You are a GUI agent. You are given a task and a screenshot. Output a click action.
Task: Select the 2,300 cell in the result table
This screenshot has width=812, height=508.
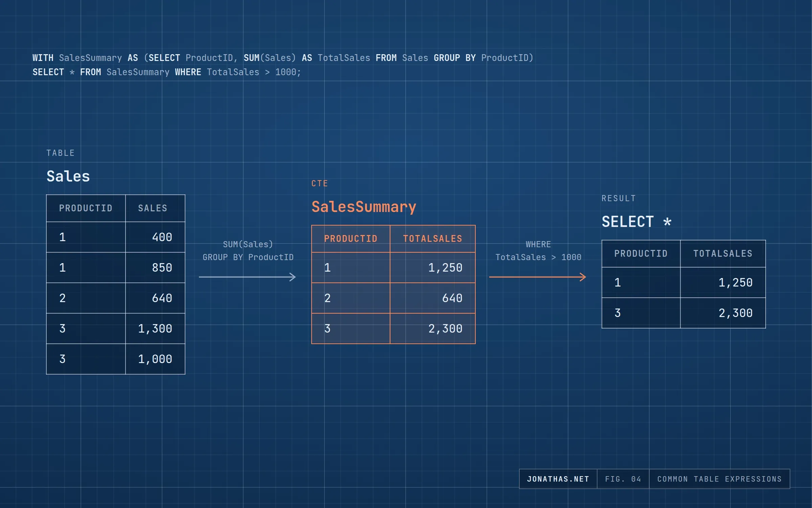point(723,313)
